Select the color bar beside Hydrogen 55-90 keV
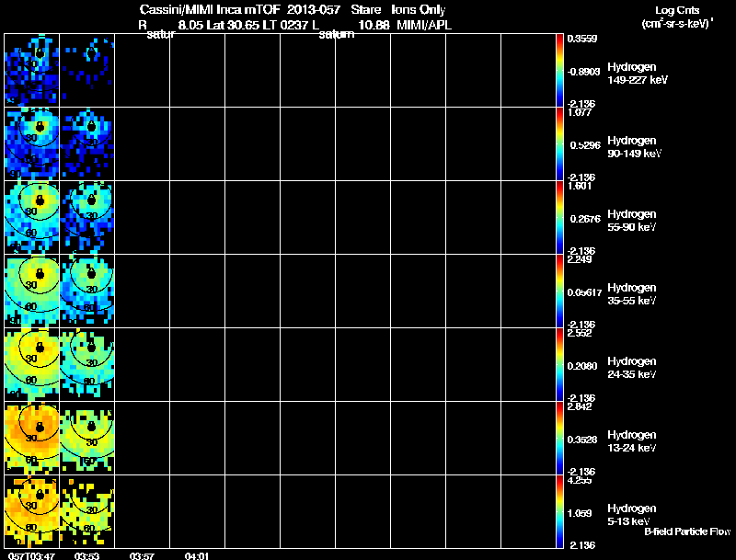This screenshot has height=560, width=736. coord(559,218)
